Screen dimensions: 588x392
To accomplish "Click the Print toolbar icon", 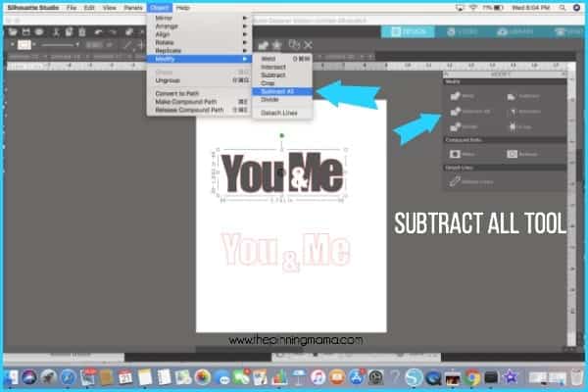I will (x=39, y=32).
